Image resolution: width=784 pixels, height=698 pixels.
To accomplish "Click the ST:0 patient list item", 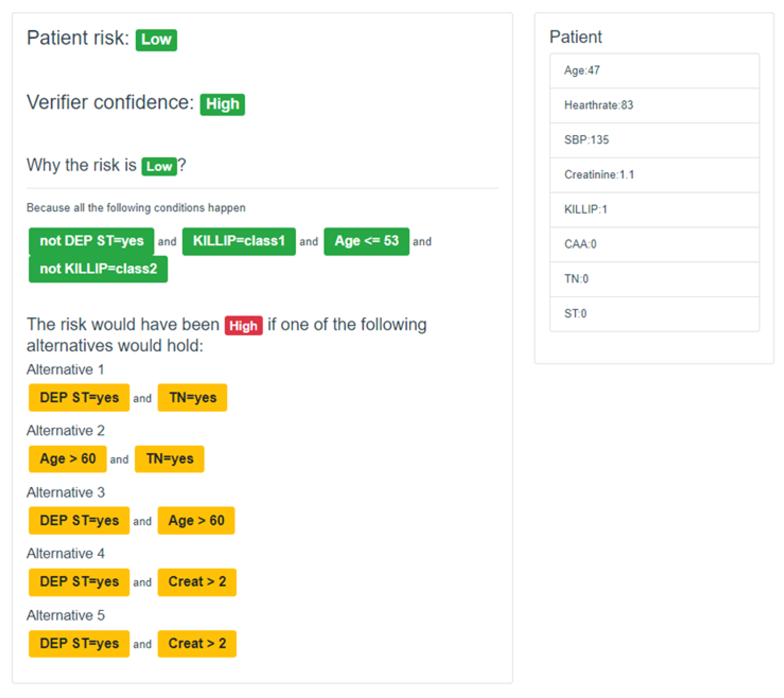I will click(655, 314).
